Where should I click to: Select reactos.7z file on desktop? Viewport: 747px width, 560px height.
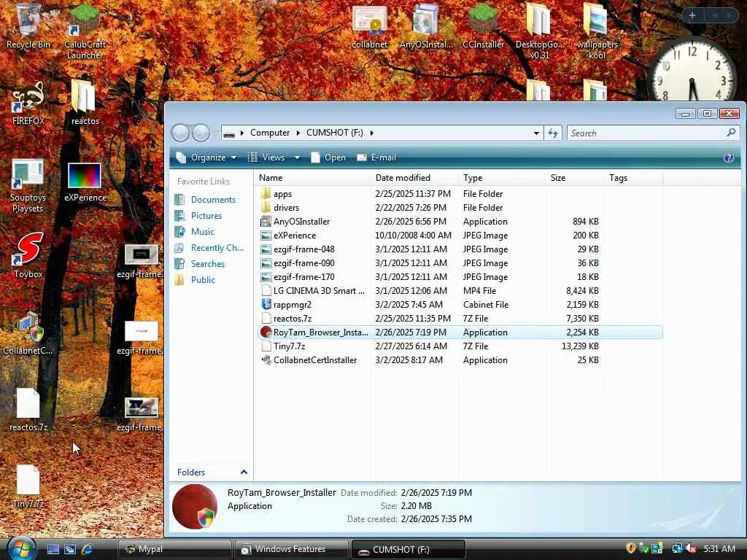click(x=28, y=410)
